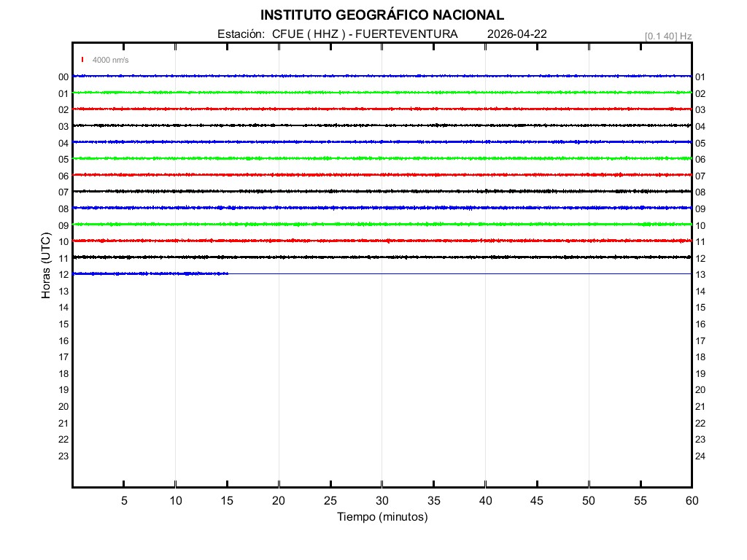
Task: Select the black seismic trace for hour 03
Action: click(x=382, y=125)
